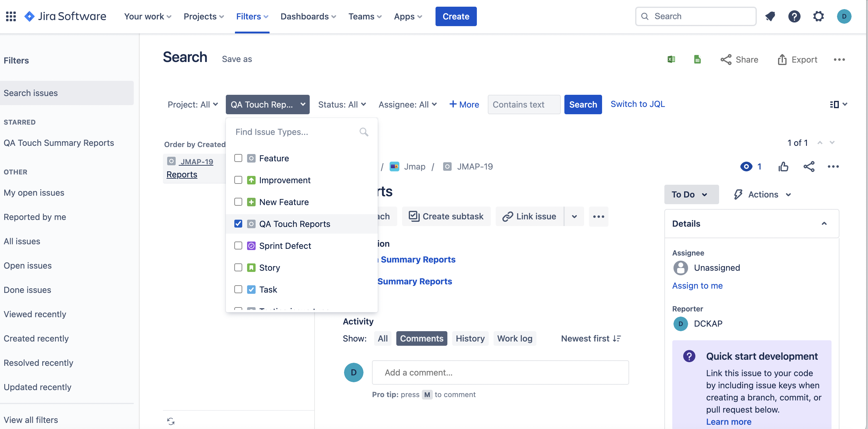The image size is (868, 429).
Task: Export results with the Excel icon
Action: pyautogui.click(x=671, y=59)
